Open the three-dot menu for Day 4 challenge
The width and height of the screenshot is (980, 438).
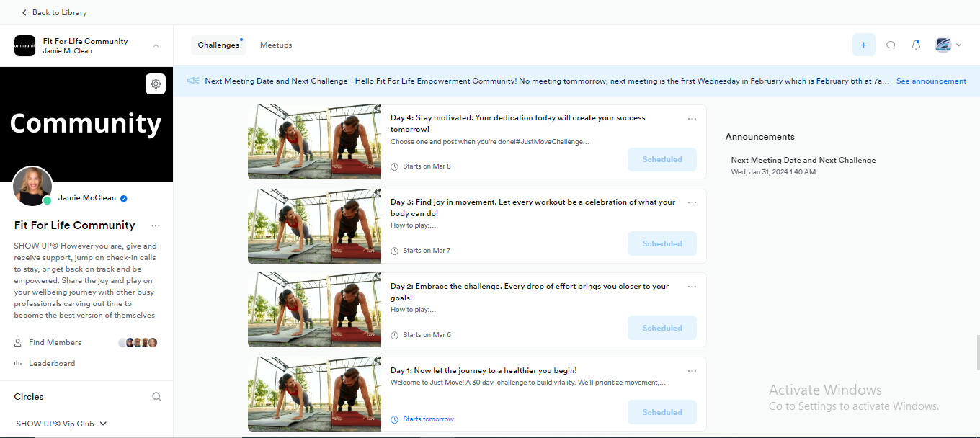[x=692, y=119]
